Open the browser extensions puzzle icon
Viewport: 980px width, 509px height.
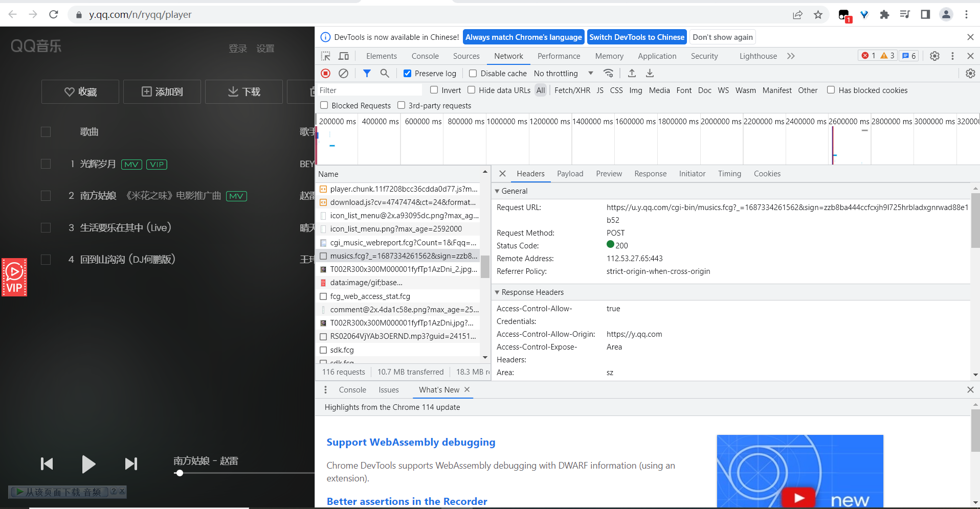(x=884, y=14)
